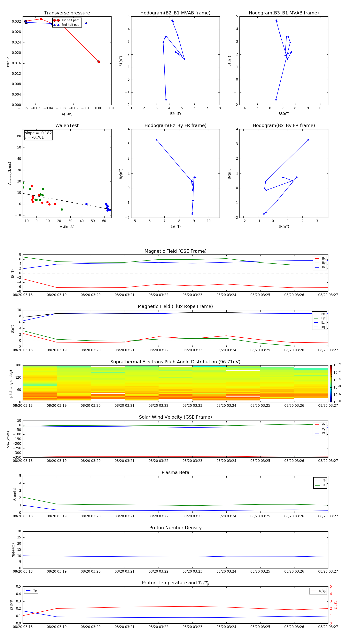Click the red endpoint marker in Transverse pressure
The image size is (351, 644).
[99, 62]
